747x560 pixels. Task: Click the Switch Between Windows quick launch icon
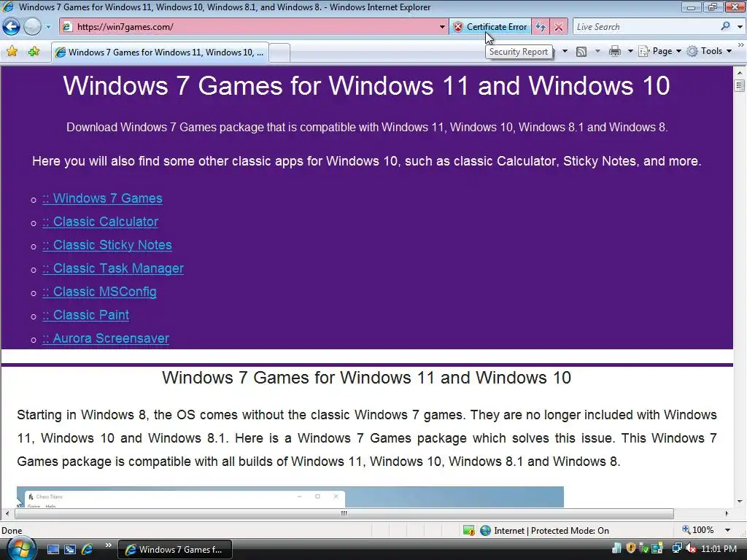point(70,550)
